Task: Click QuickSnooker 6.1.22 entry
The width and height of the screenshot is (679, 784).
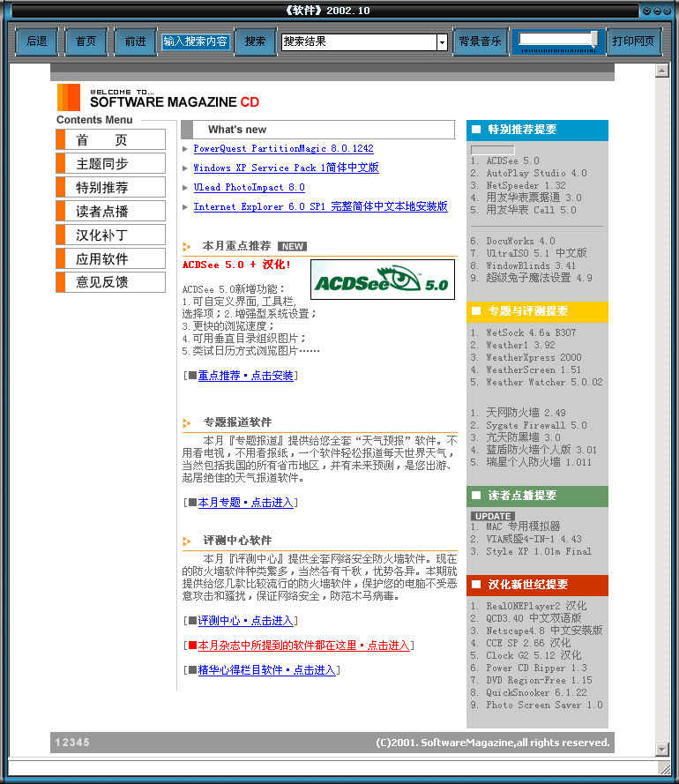Action: coord(536,692)
